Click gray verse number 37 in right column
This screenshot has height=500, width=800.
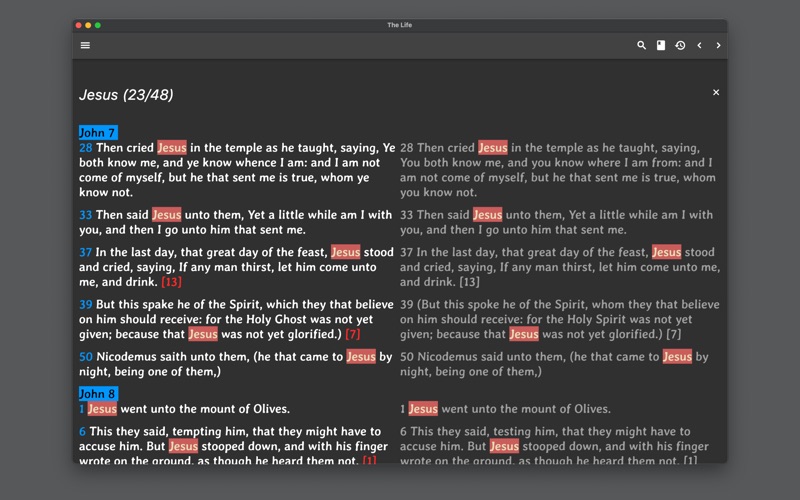coord(407,252)
